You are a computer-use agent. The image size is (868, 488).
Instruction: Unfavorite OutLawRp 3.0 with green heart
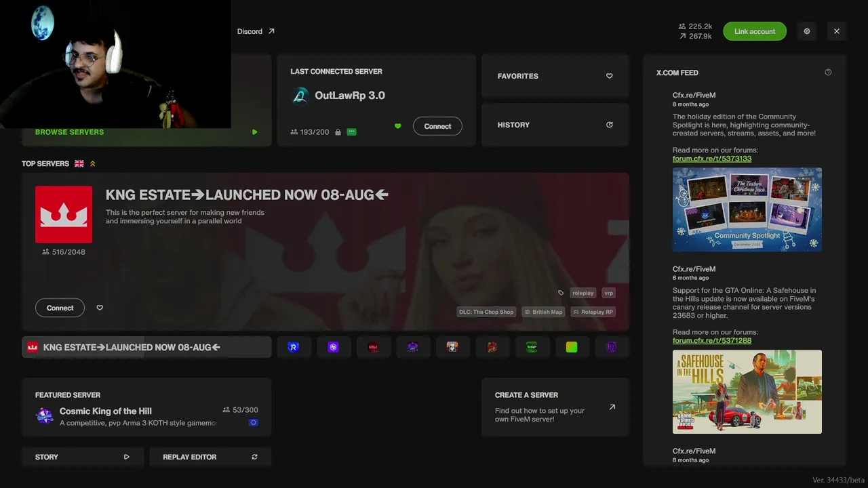(x=398, y=126)
